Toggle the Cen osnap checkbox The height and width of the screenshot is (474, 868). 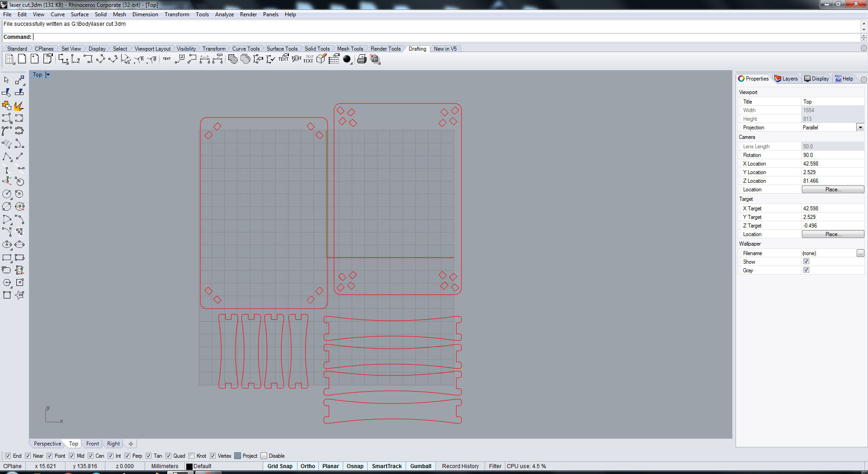point(90,455)
